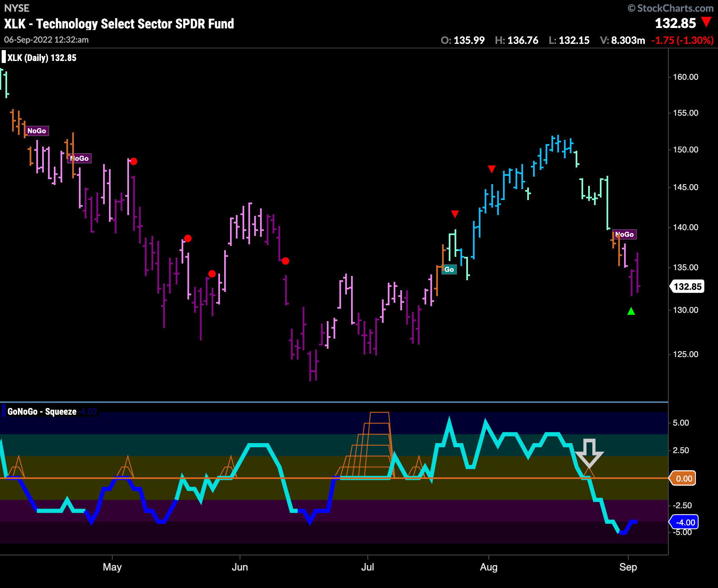Image resolution: width=718 pixels, height=588 pixels.
Task: Click the 140.00 price axis label
Action: (x=685, y=227)
